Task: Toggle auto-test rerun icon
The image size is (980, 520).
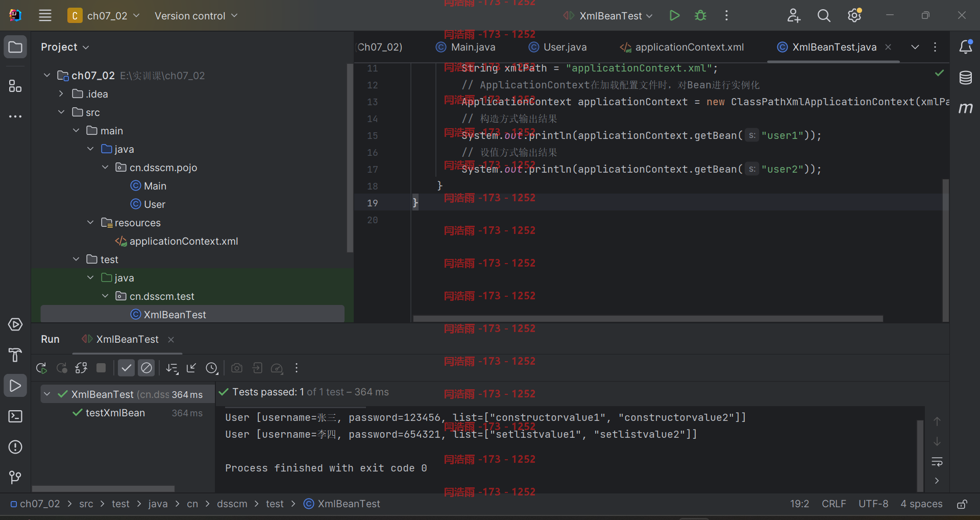Action: 81,368
